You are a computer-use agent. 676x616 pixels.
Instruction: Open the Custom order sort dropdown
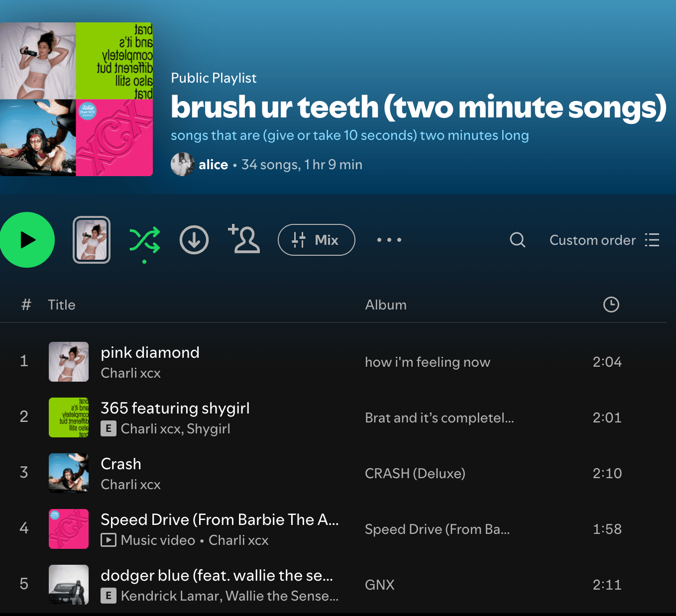point(604,240)
